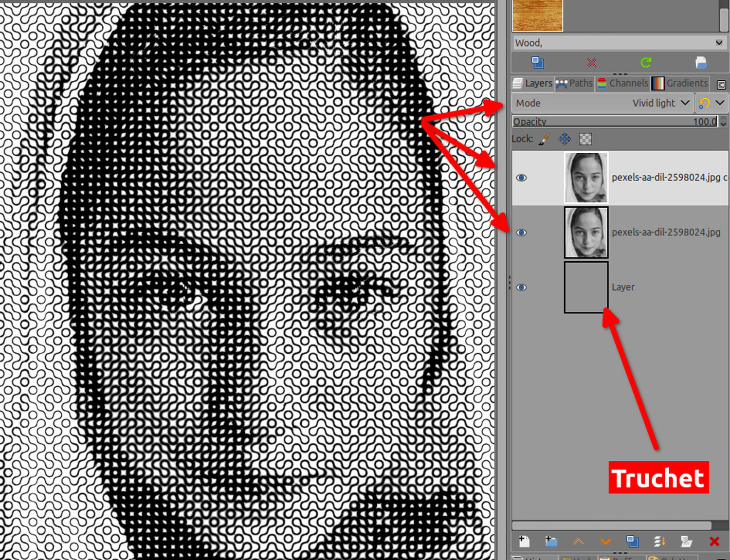Click the unhighlighted pexels-aa-dil-2598024.jpg layer name
The width and height of the screenshot is (730, 560).
coord(666,233)
